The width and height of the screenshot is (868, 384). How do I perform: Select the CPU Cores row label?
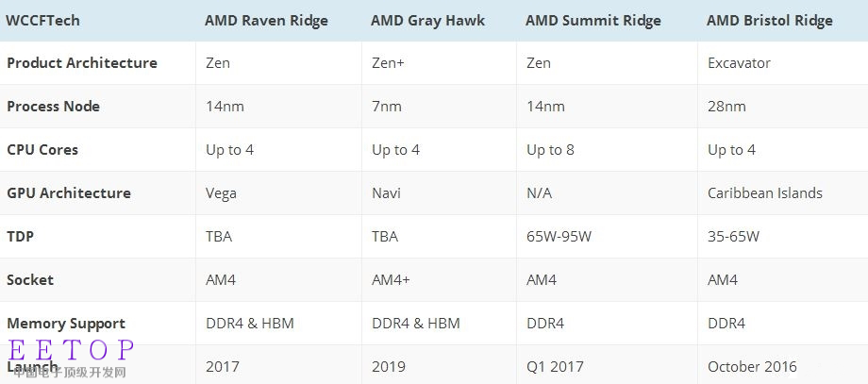click(x=42, y=149)
